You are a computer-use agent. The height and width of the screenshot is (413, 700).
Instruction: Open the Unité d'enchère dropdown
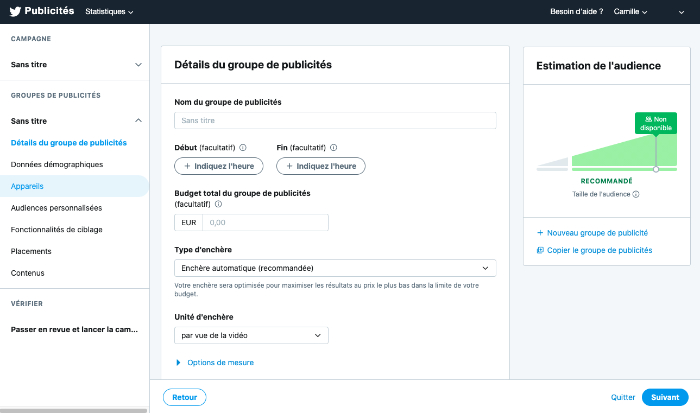click(x=251, y=336)
